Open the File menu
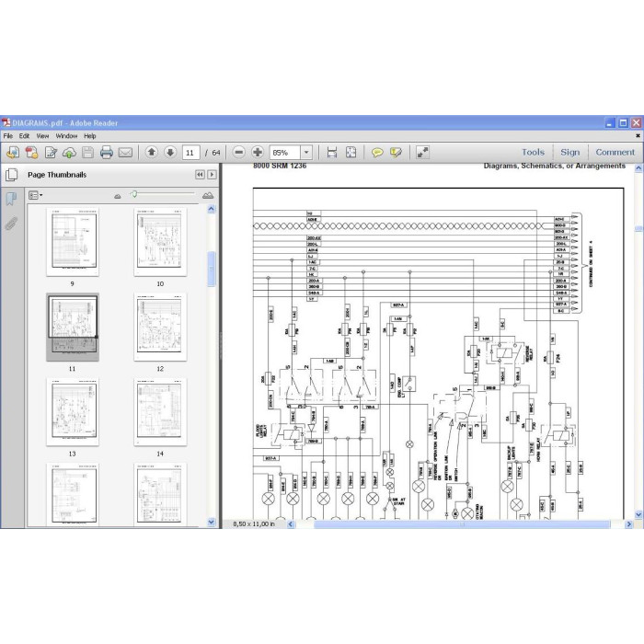The width and height of the screenshot is (644, 644). click(7, 136)
